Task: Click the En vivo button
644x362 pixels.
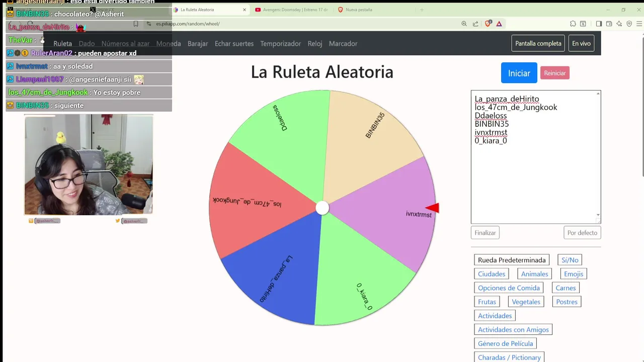Action: pos(581,43)
